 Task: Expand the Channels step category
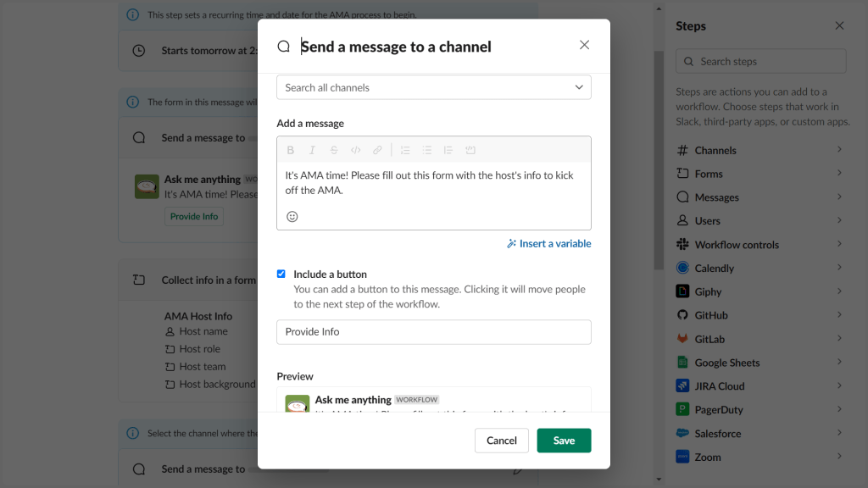[x=760, y=149]
